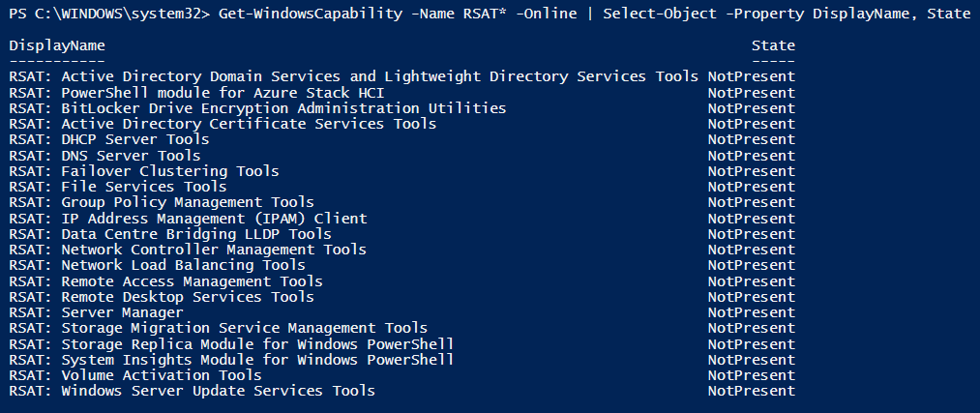This screenshot has width=980, height=413.
Task: Click the 'RSAT: Server Manager' line
Action: tap(96, 313)
